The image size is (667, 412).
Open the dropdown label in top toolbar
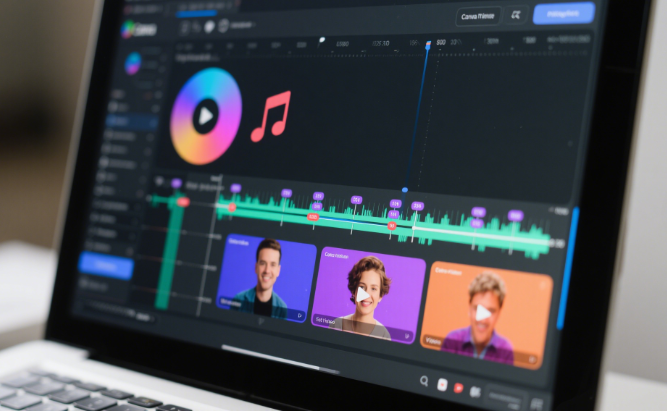242,26
